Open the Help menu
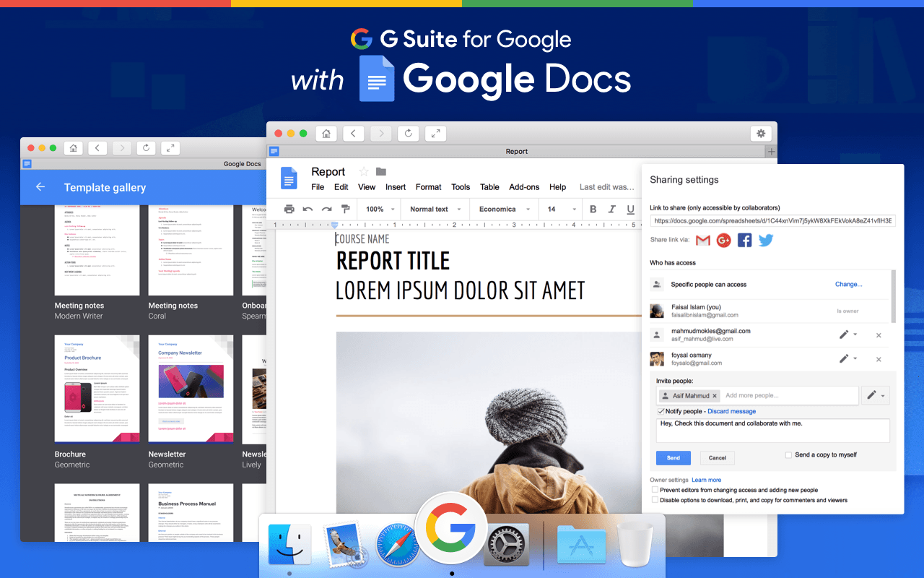Viewport: 924px width, 578px height. click(x=557, y=187)
